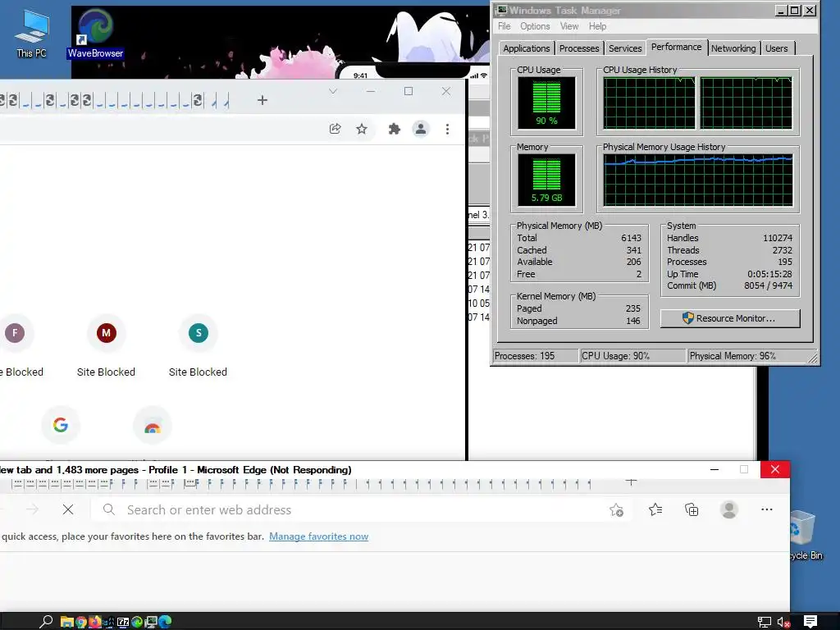Open the Web Store rainbow shortcut tile
This screenshot has height=630, width=840.
tap(152, 426)
